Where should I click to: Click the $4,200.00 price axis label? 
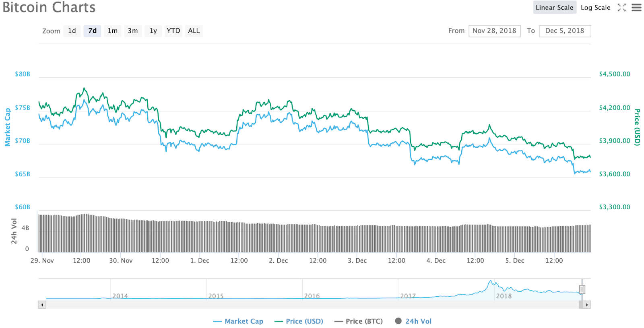point(615,108)
